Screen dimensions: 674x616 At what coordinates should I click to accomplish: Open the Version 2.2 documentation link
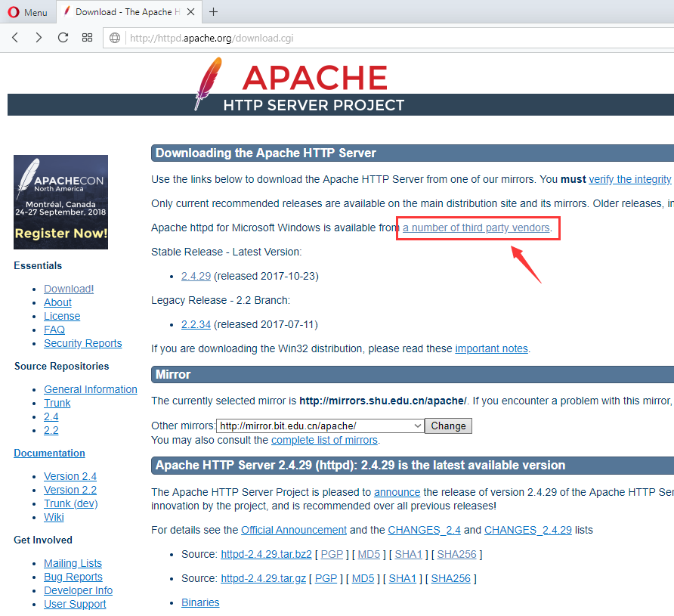coord(70,490)
